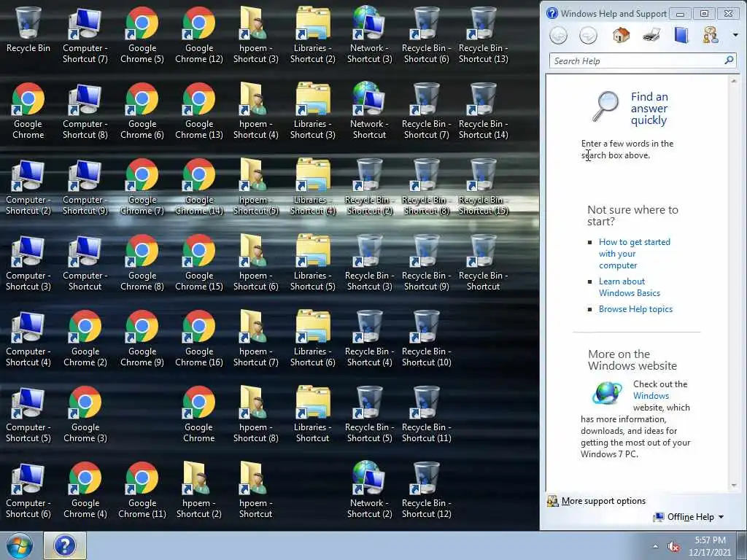Select Google Chrome (9) icon
Image resolution: width=747 pixels, height=560 pixels.
142,338
